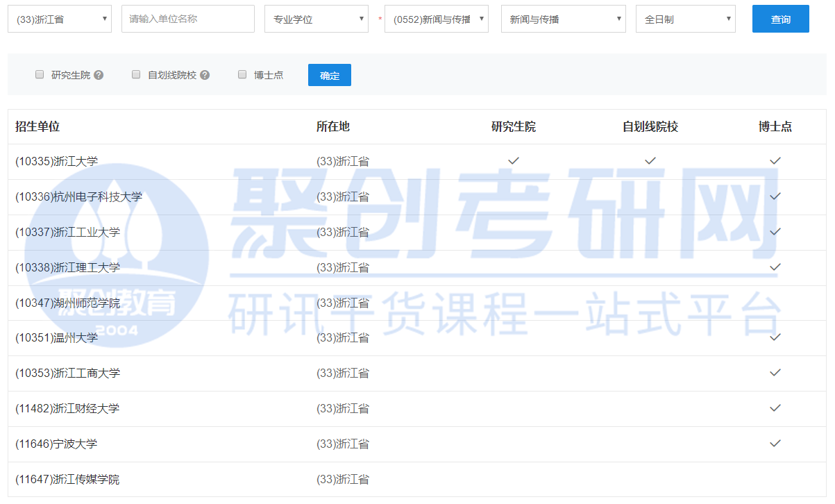835x504 pixels.
Task: Click the 自划线院校 column header
Action: tap(650, 126)
